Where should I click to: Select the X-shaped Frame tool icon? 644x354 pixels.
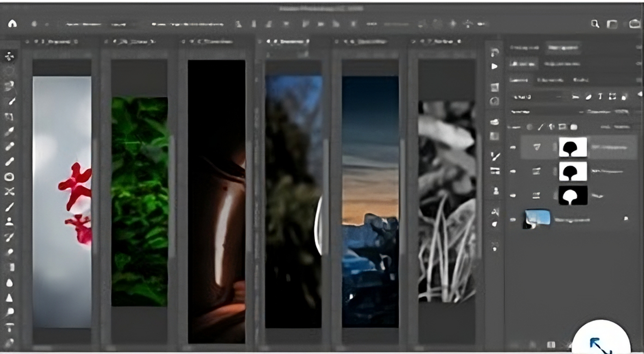point(10,192)
